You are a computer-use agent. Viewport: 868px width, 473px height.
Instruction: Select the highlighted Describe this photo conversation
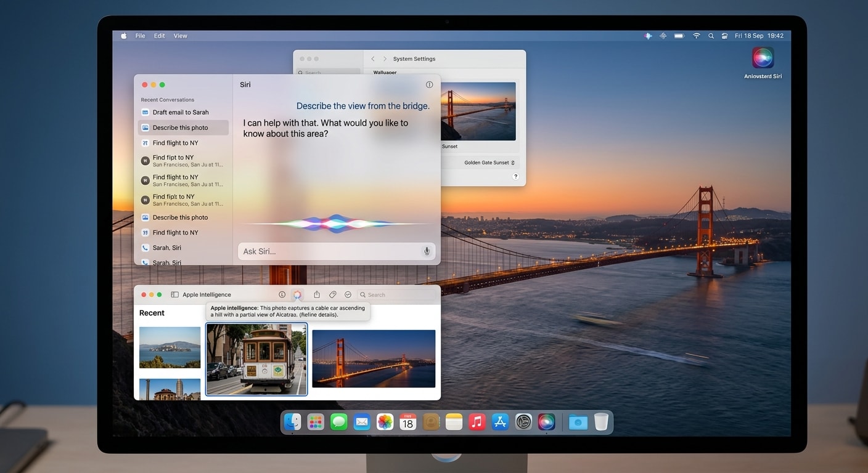click(x=183, y=127)
